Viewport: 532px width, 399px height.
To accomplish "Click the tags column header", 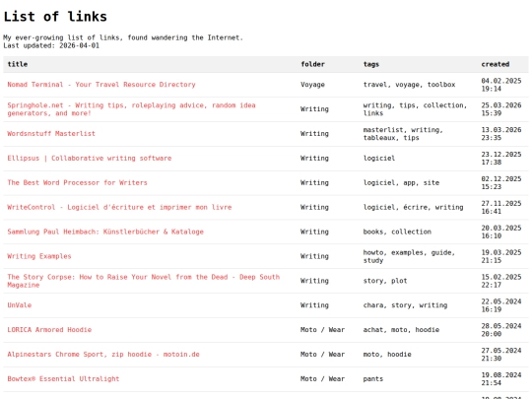I will click(x=371, y=64).
